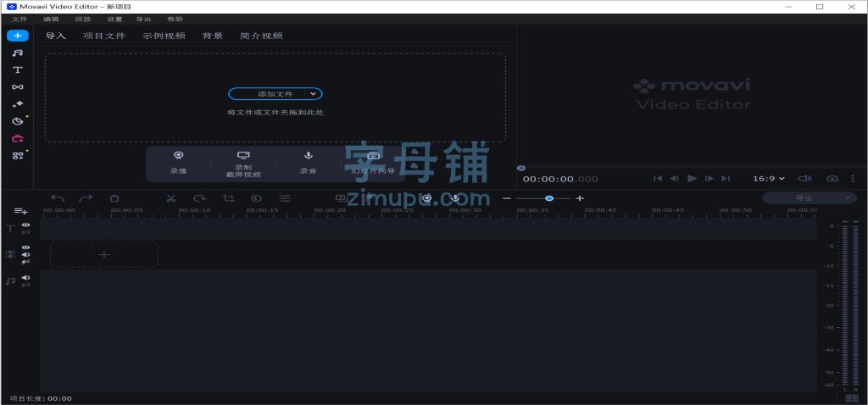
Task: Play the preview video
Action: (692, 178)
